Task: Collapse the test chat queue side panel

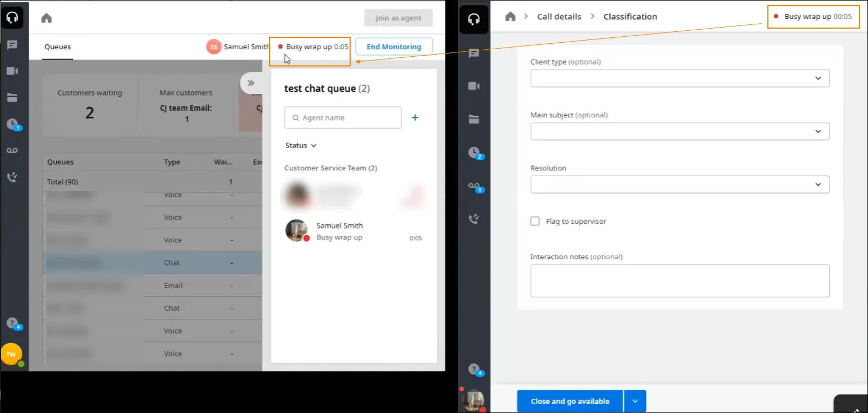Action: pyautogui.click(x=251, y=83)
